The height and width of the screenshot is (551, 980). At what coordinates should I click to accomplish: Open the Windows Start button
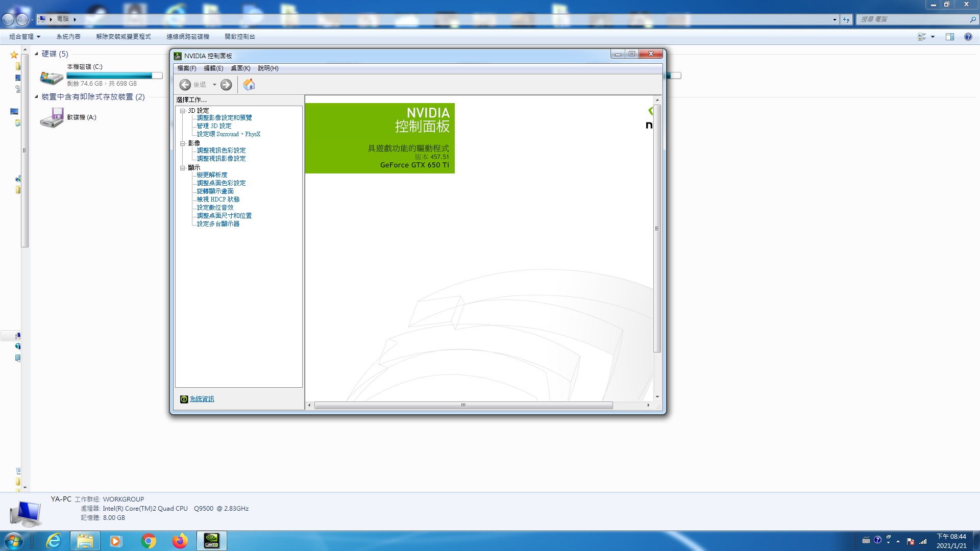pos(13,541)
